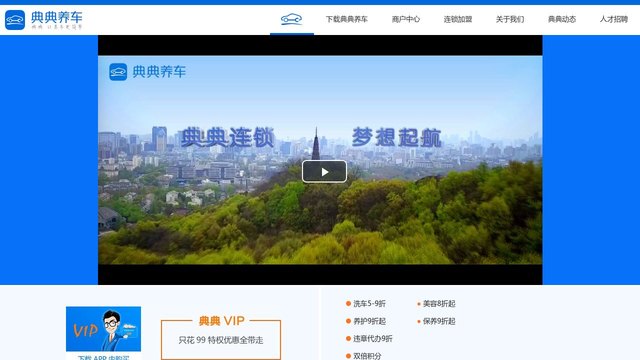Click the 典典 VIP offer box
Image resolution: width=640 pixels, height=360 pixels.
(x=221, y=337)
